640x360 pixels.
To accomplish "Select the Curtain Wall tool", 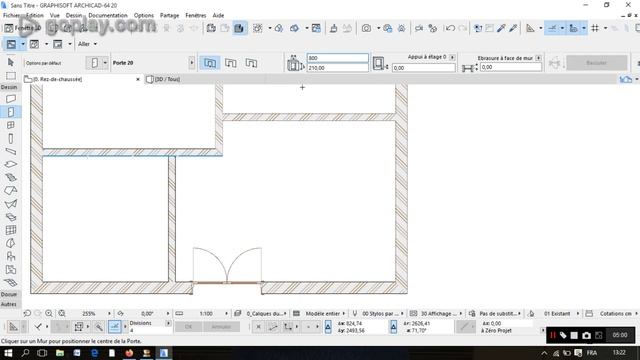I will pos(11,230).
